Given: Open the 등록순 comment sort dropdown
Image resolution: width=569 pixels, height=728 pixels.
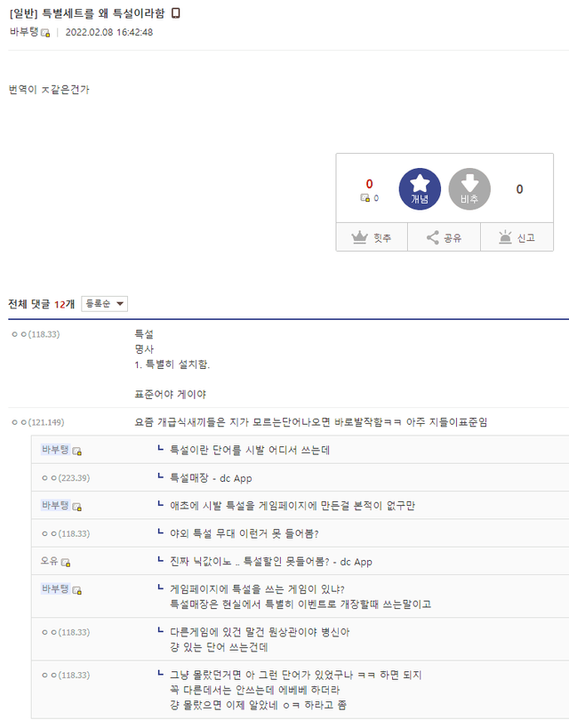Looking at the screenshot, I should pyautogui.click(x=104, y=304).
